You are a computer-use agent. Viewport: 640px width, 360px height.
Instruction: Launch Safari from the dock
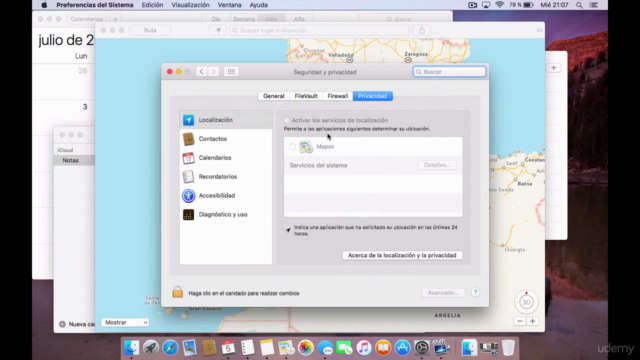tap(170, 348)
